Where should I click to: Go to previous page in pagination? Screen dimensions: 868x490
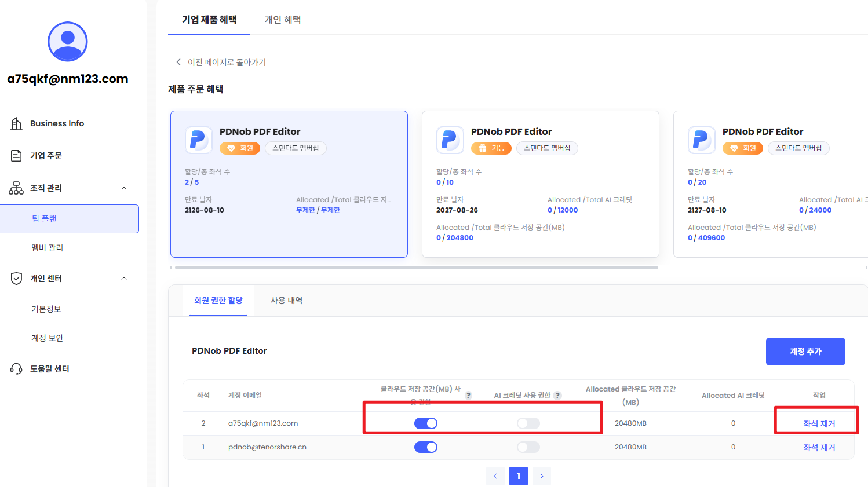coord(495,476)
